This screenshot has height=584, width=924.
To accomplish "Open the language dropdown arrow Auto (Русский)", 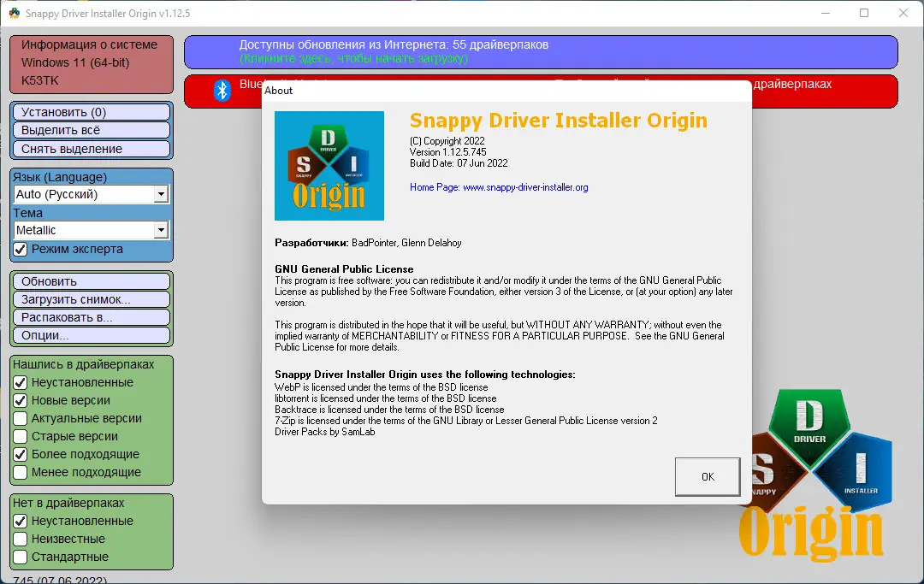I will point(161,194).
